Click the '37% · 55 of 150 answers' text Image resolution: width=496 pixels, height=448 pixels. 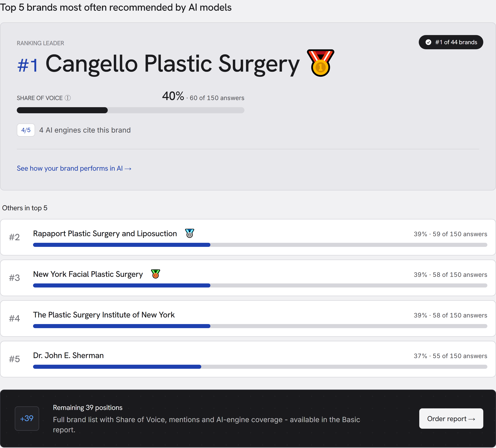(450, 356)
